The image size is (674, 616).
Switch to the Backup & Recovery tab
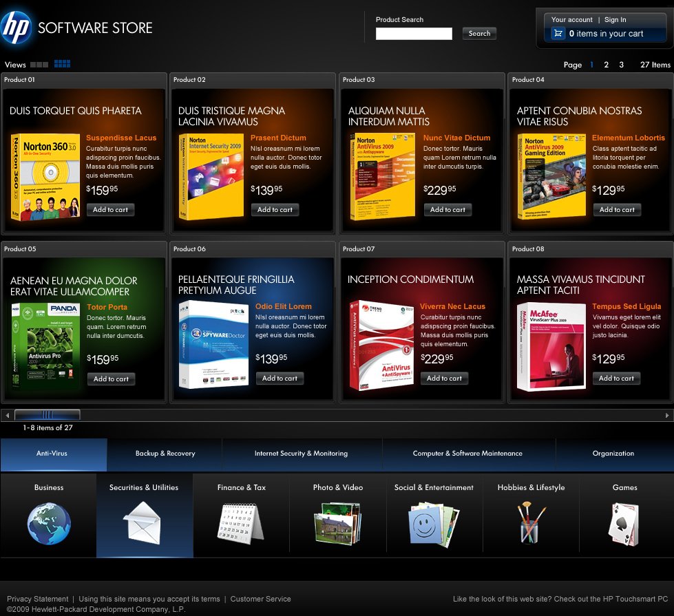[x=165, y=454]
